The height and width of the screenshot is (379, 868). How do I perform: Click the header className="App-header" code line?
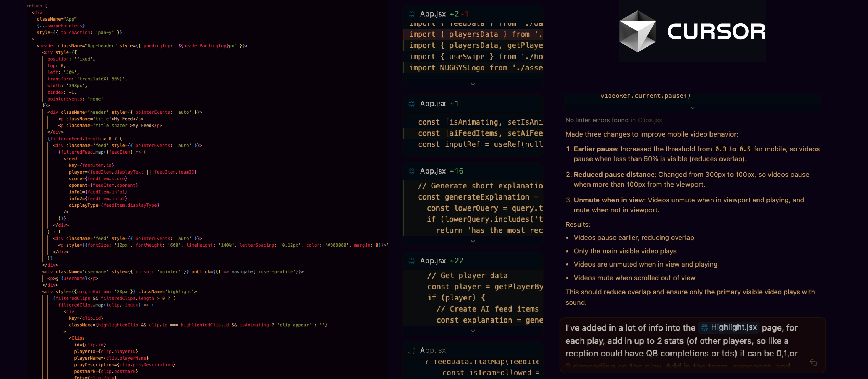point(142,45)
